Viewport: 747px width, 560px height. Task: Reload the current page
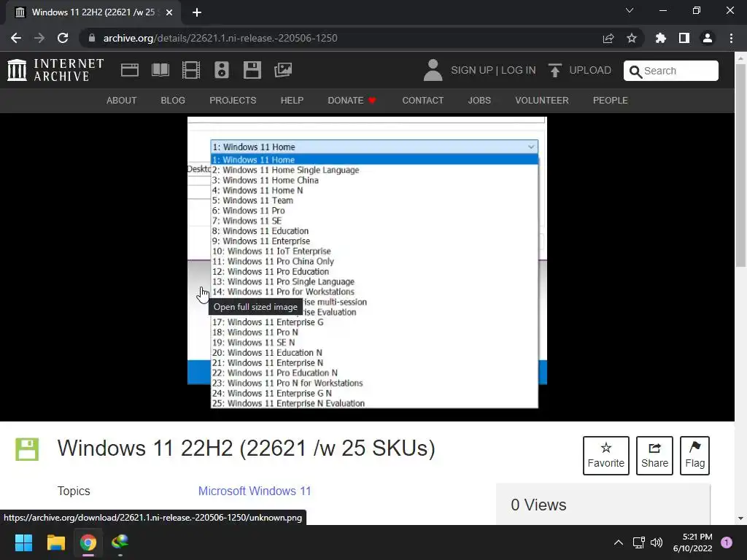63,38
